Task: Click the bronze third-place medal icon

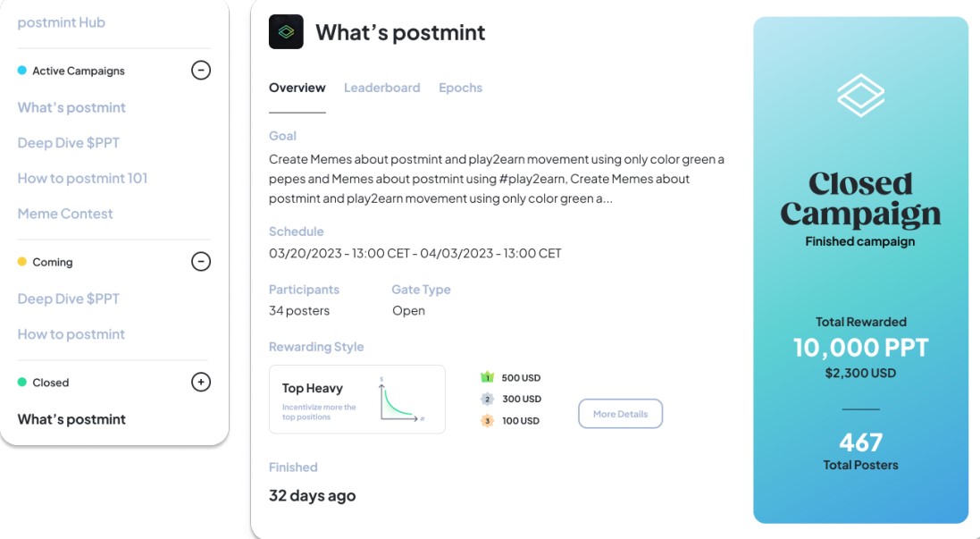Action: 488,420
